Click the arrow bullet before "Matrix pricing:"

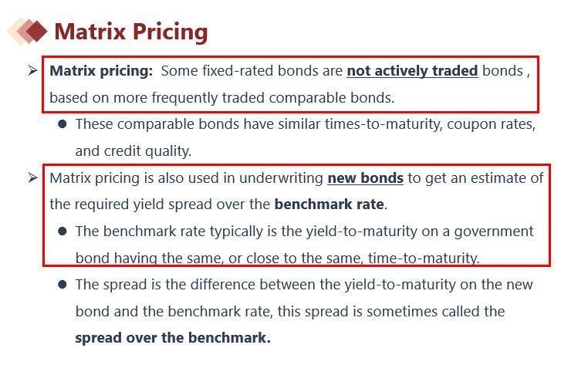[x=32, y=70]
